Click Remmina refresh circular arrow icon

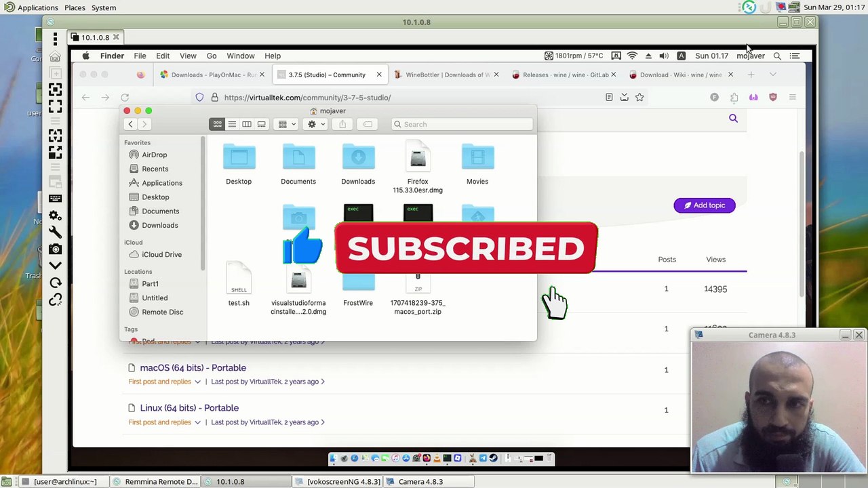[56, 283]
